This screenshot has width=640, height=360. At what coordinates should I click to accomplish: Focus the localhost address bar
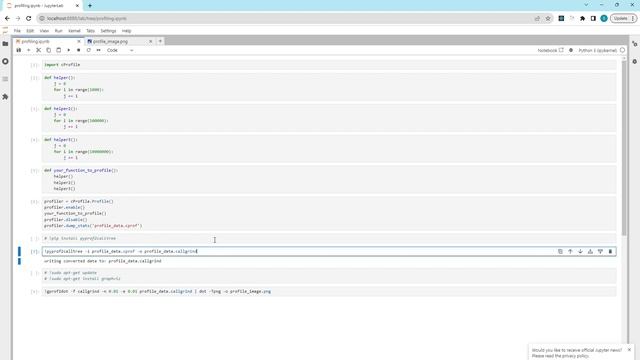tap(286, 18)
